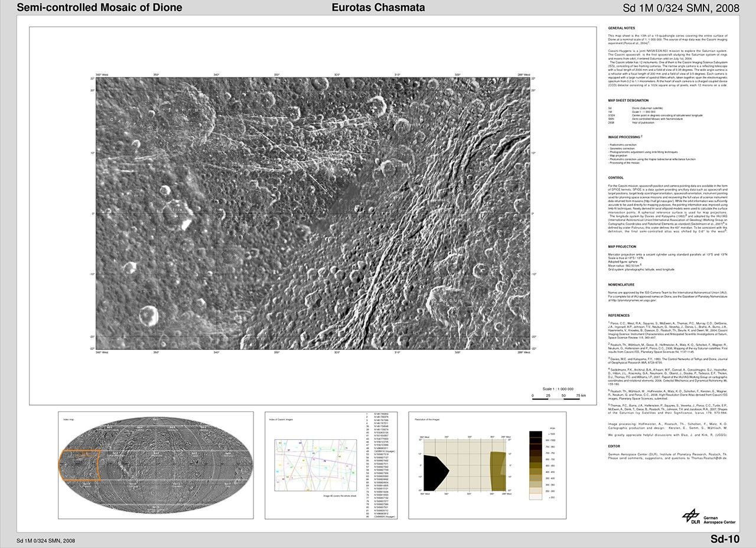Click the orange highlighted quadrangle on index map
Viewport: 756px width, 548px height.
coord(79,465)
